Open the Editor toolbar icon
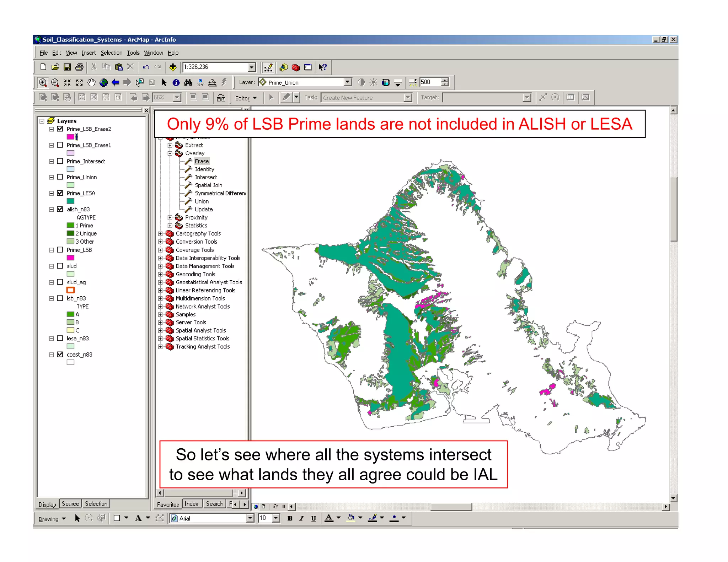This screenshot has width=728, height=562. (268, 67)
